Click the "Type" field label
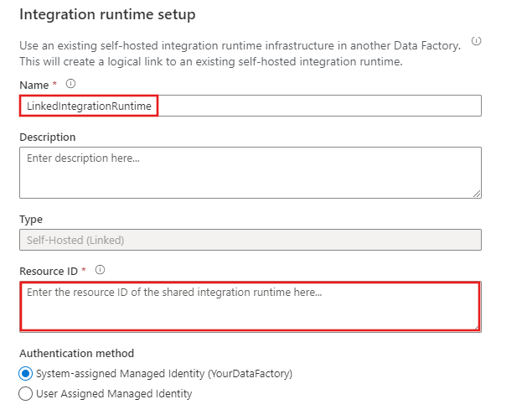Image resolution: width=527 pixels, height=420 pixels. tap(31, 220)
